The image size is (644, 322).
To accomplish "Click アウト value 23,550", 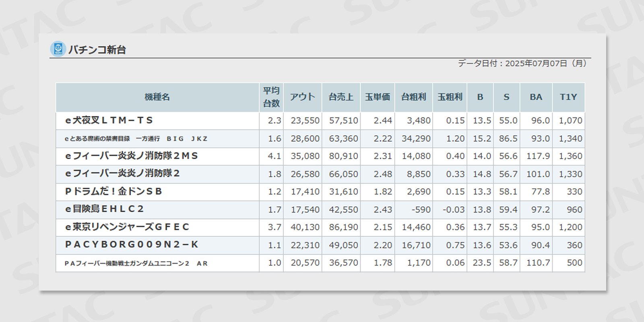I will tap(305, 121).
